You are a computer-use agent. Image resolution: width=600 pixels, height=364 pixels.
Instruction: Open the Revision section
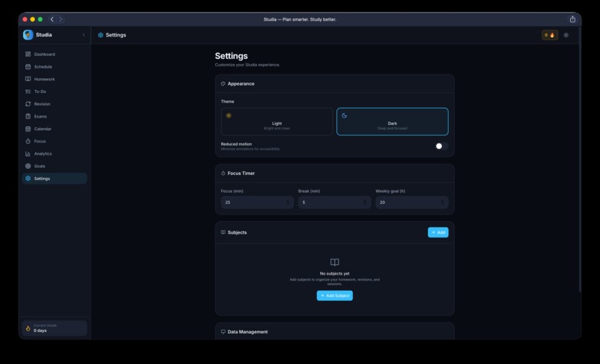(54, 103)
